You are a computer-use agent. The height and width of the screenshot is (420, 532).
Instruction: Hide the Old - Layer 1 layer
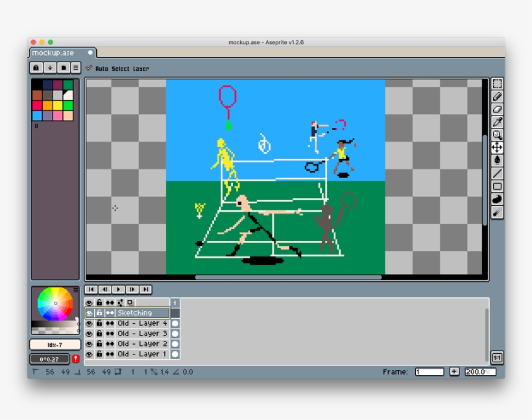pyautogui.click(x=89, y=354)
